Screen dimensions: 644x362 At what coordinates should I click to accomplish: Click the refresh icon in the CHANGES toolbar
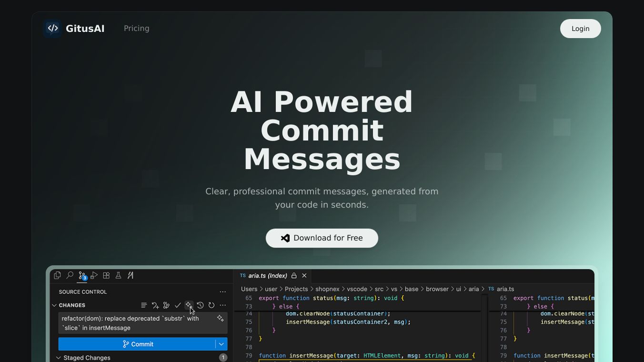[211, 305]
